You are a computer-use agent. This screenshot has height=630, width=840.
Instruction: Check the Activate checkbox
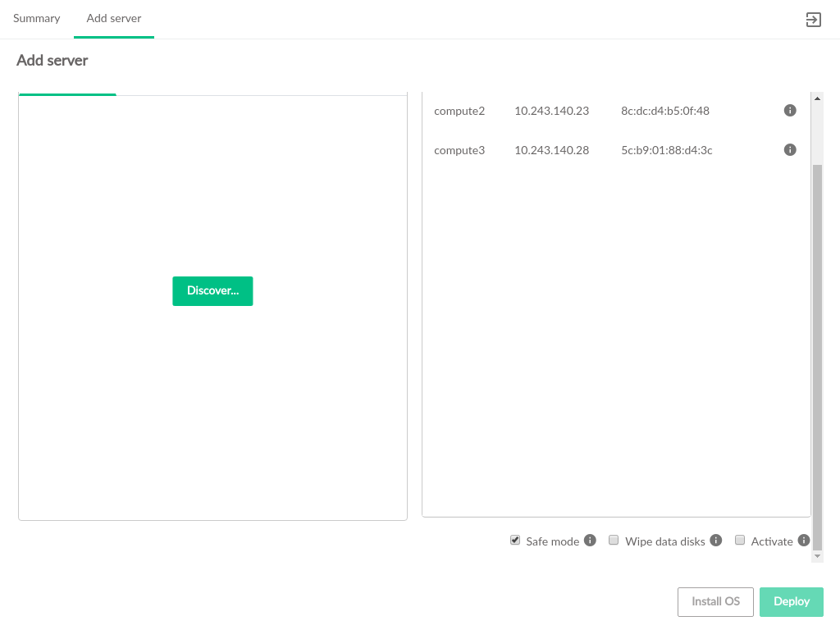tap(740, 541)
